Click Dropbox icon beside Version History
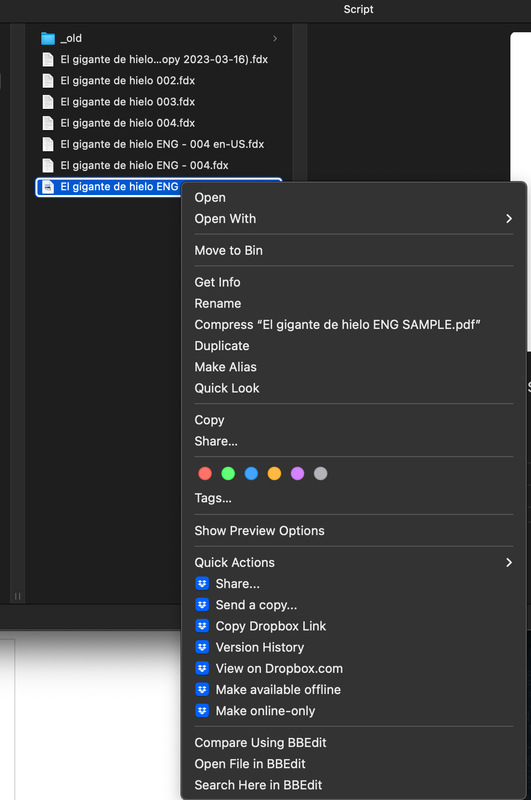531x800 pixels. pos(203,647)
